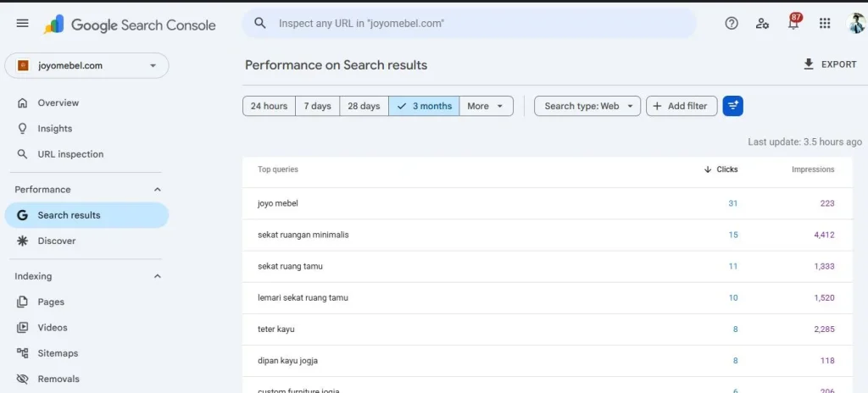The image size is (868, 393).
Task: Open Insights in the sidebar
Action: [86, 129]
